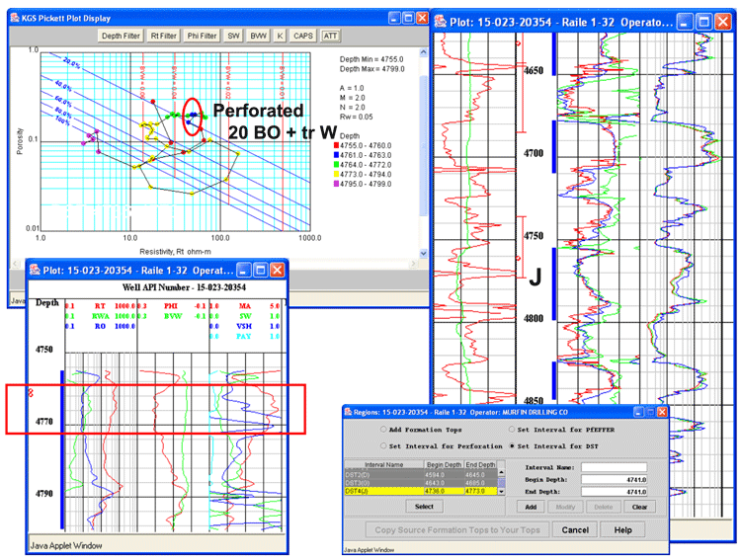Select Set Interval for PfEFFER radio option
The height and width of the screenshot is (560, 741).
512,430
